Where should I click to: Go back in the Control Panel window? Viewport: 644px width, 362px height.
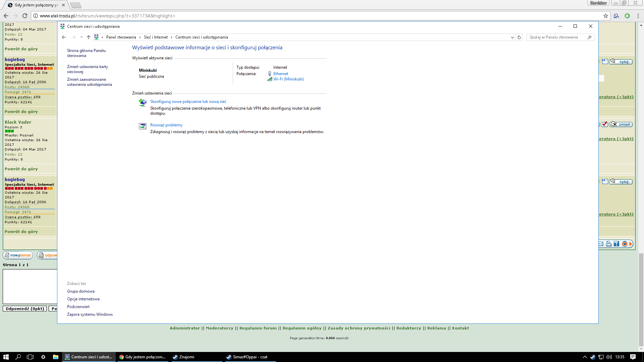coord(64,37)
